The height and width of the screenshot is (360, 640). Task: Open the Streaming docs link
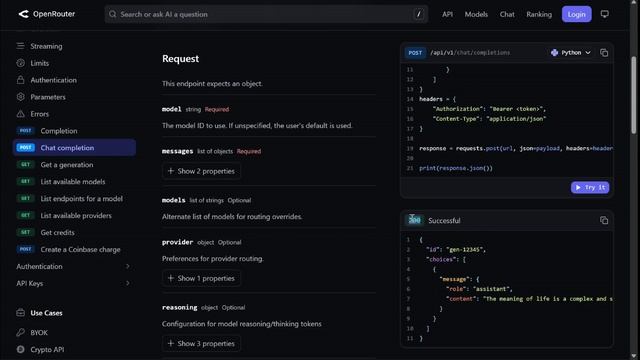click(46, 46)
